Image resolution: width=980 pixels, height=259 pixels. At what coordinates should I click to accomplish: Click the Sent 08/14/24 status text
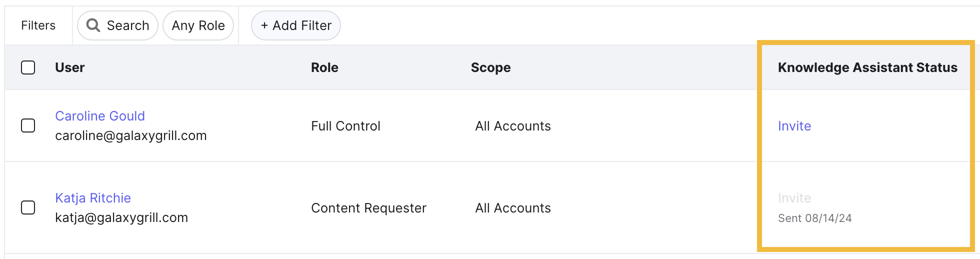[815, 218]
